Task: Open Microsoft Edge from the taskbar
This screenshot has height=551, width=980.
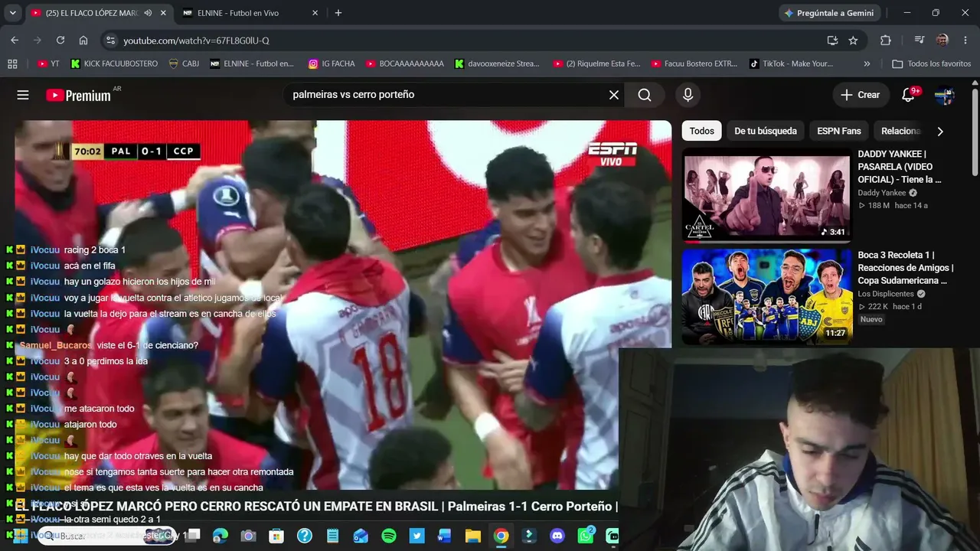Action: (x=220, y=536)
